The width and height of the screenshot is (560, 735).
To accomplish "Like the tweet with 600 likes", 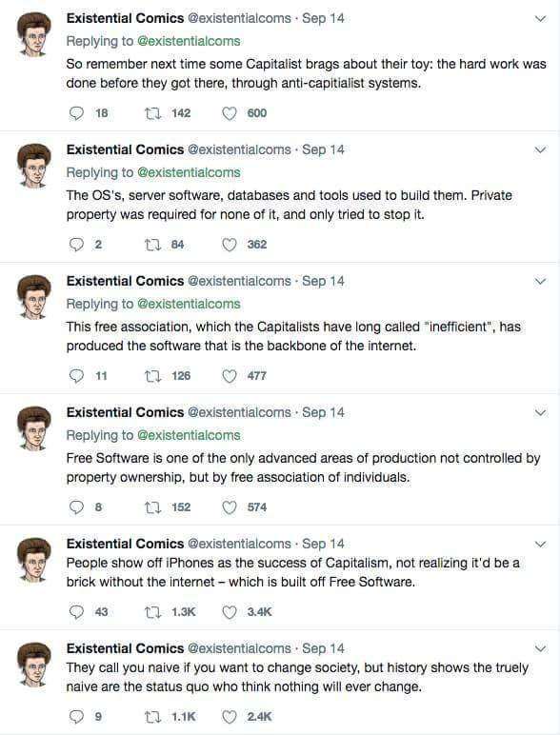I will click(x=229, y=113).
